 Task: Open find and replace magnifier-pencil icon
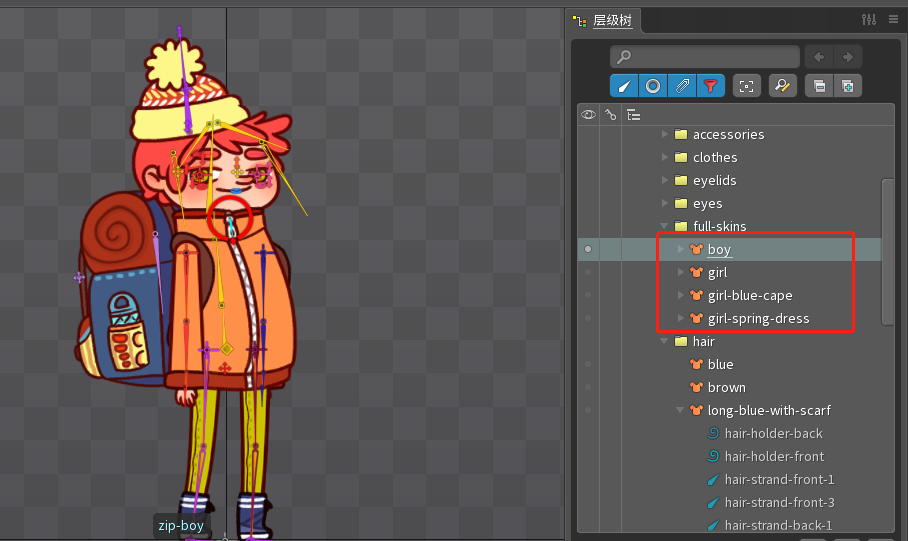click(782, 86)
